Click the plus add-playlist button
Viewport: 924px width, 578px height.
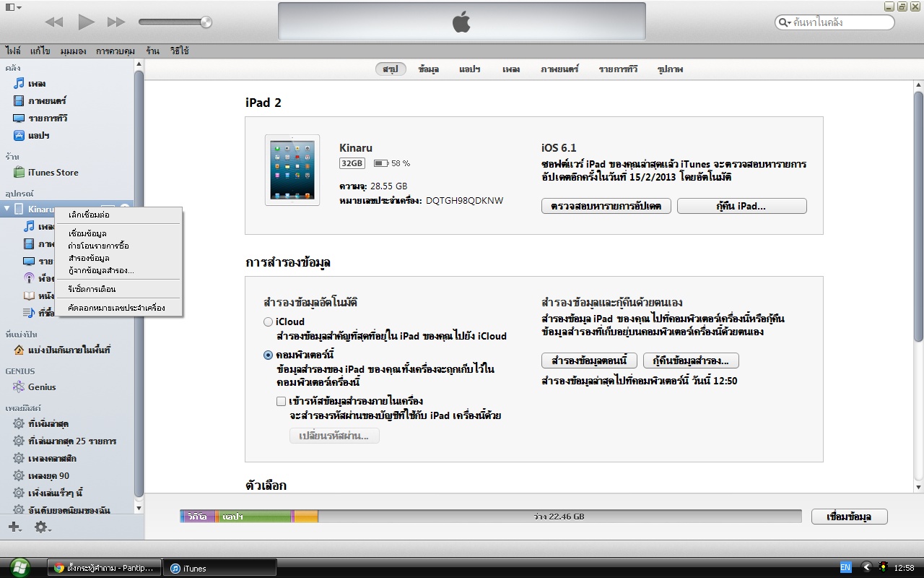pos(14,527)
